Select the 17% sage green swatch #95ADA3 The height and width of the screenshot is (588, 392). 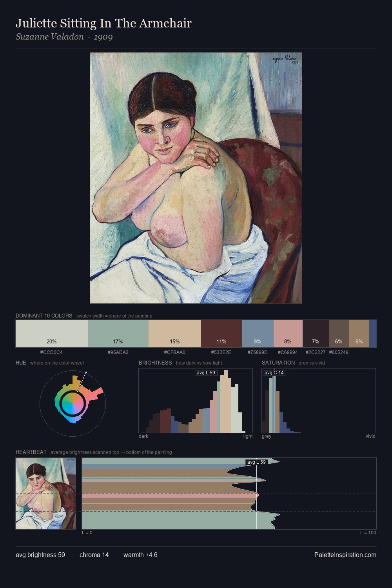point(118,334)
